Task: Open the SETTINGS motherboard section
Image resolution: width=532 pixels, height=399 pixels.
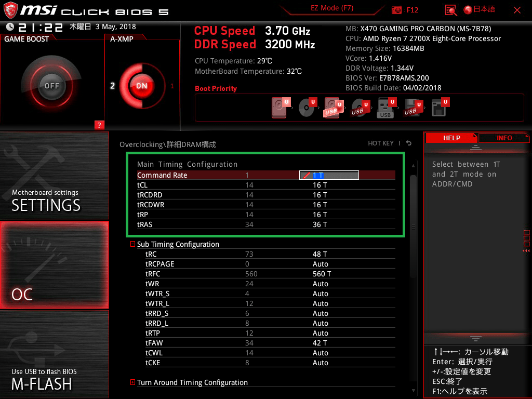Action: (54, 176)
